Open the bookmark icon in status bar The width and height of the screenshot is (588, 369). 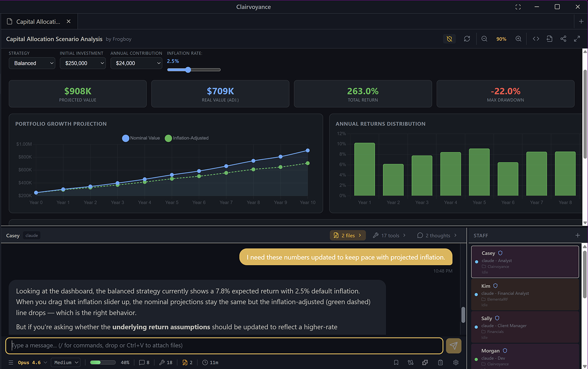pyautogui.click(x=396, y=363)
